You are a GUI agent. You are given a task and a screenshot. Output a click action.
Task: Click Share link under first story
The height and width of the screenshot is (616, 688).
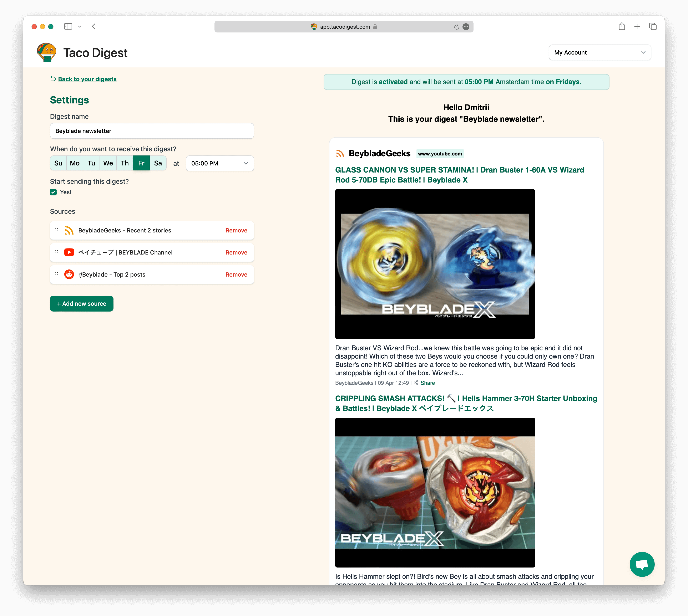[427, 383]
